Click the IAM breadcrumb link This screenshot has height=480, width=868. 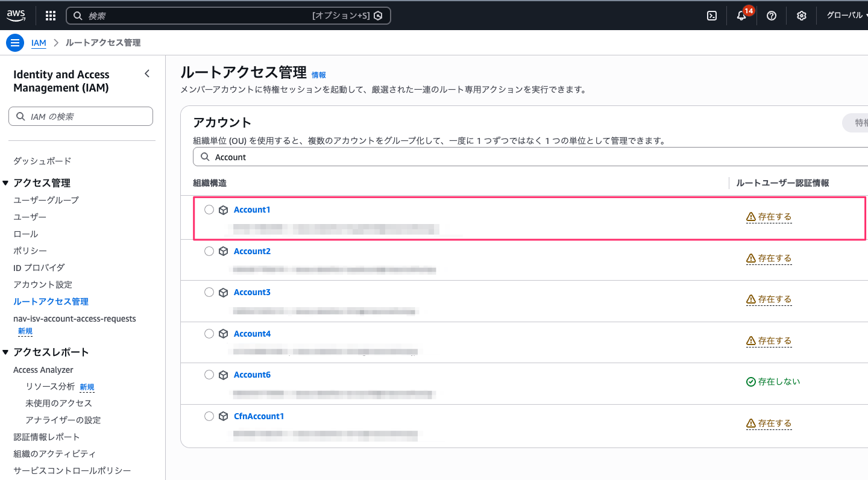pyautogui.click(x=39, y=43)
